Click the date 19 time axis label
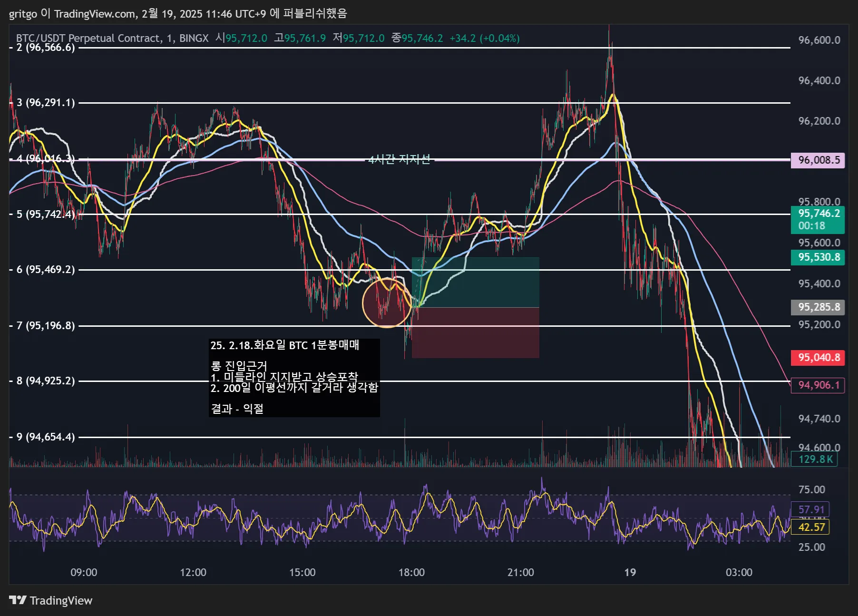The height and width of the screenshot is (616, 858). point(630,572)
